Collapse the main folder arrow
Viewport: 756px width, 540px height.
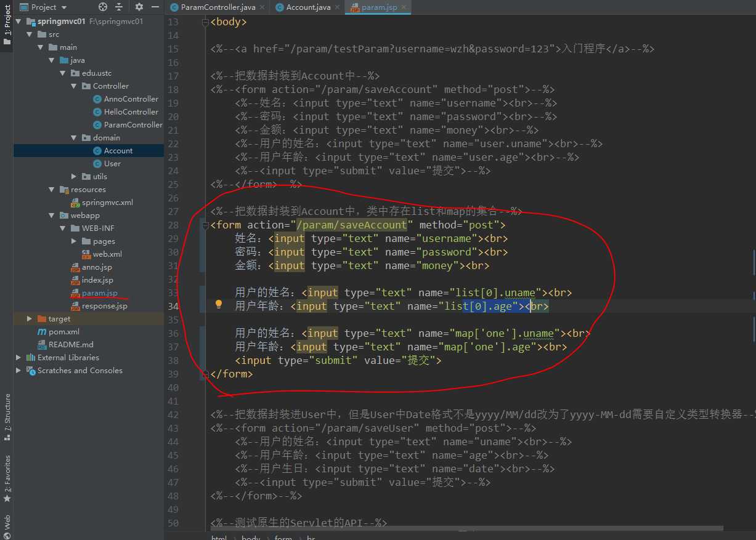(x=40, y=47)
